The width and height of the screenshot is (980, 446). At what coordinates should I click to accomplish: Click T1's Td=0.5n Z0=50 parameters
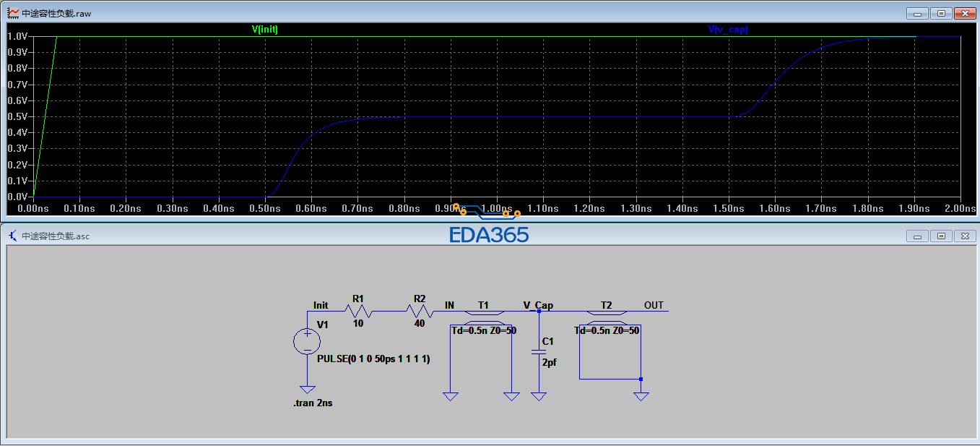click(483, 330)
